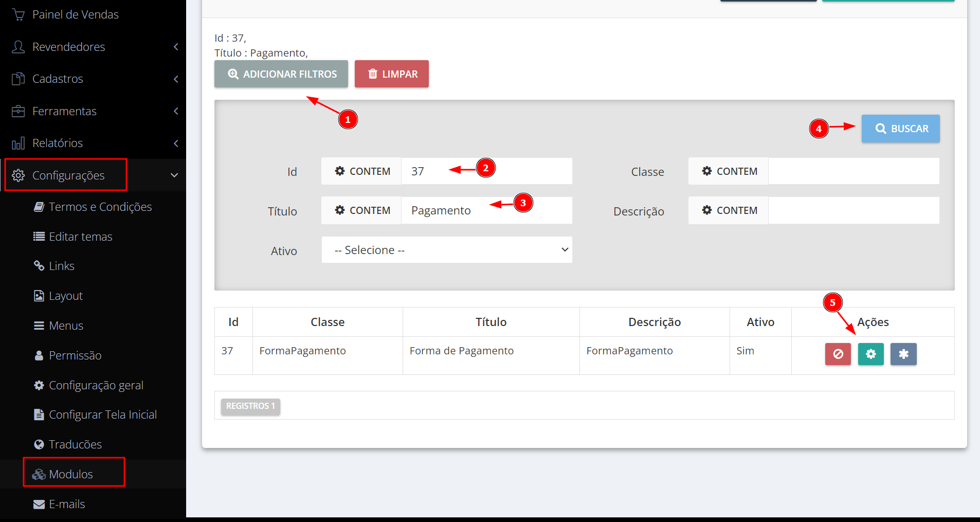Toggle the CONTEM operator for Descrição filter
Screen dimensions: 980x522
coord(729,210)
